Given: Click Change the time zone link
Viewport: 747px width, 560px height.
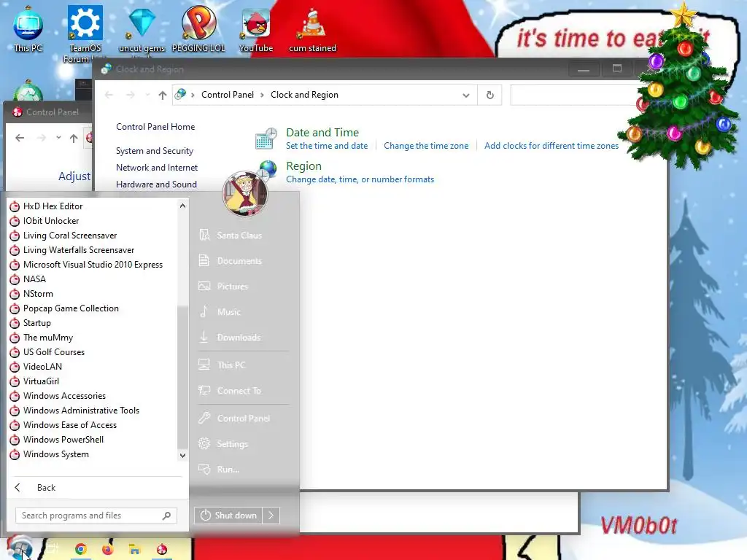Looking at the screenshot, I should pos(426,146).
